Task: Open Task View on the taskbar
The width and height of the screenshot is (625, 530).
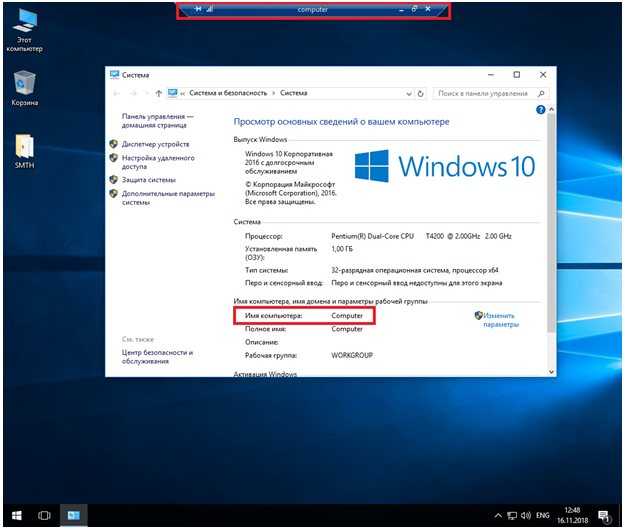Action: [44, 516]
